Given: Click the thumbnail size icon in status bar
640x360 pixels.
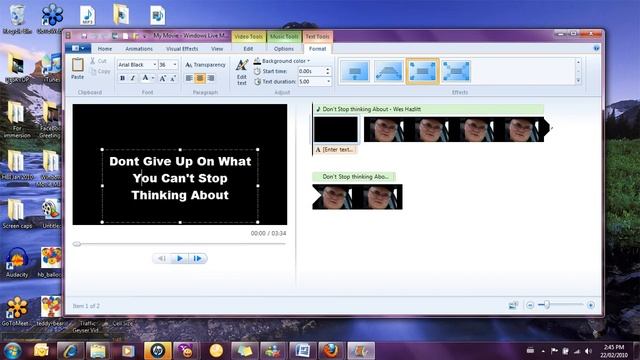Looking at the screenshot, I should click(513, 305).
